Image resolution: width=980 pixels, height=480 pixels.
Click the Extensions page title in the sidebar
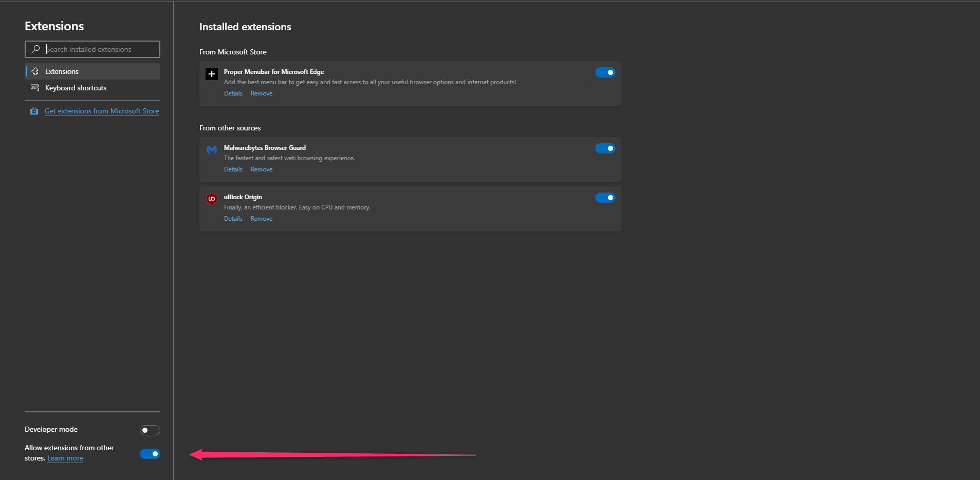pyautogui.click(x=54, y=26)
